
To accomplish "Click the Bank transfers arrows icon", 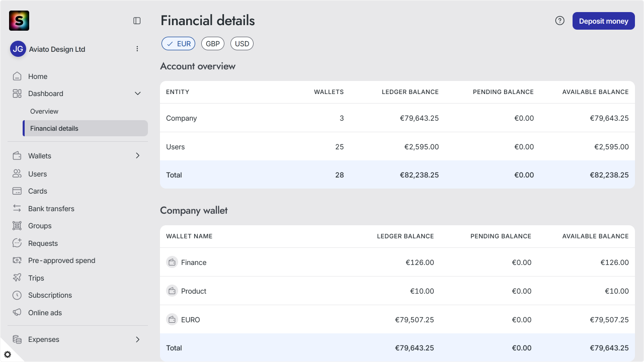I will pyautogui.click(x=17, y=209).
